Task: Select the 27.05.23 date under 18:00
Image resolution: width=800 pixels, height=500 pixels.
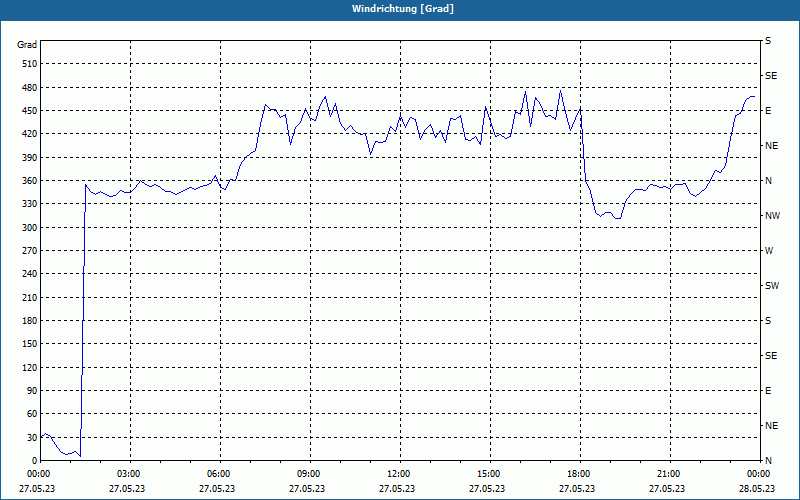Action: coord(577,488)
